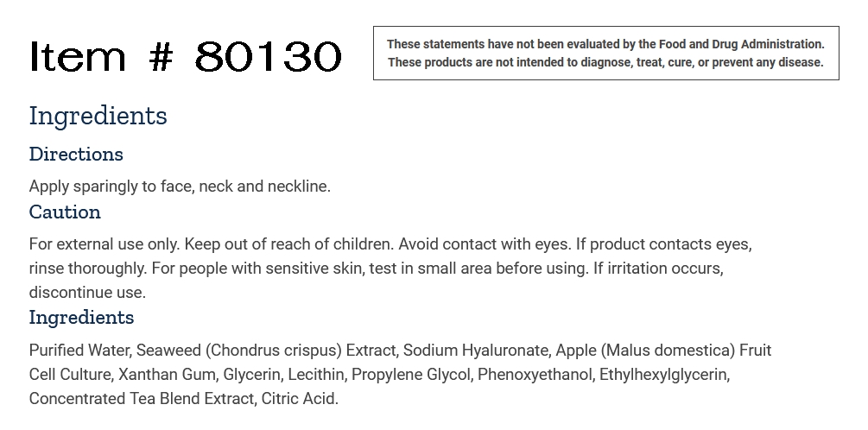Click the Directions subheading
868x430 pixels.
pos(76,154)
